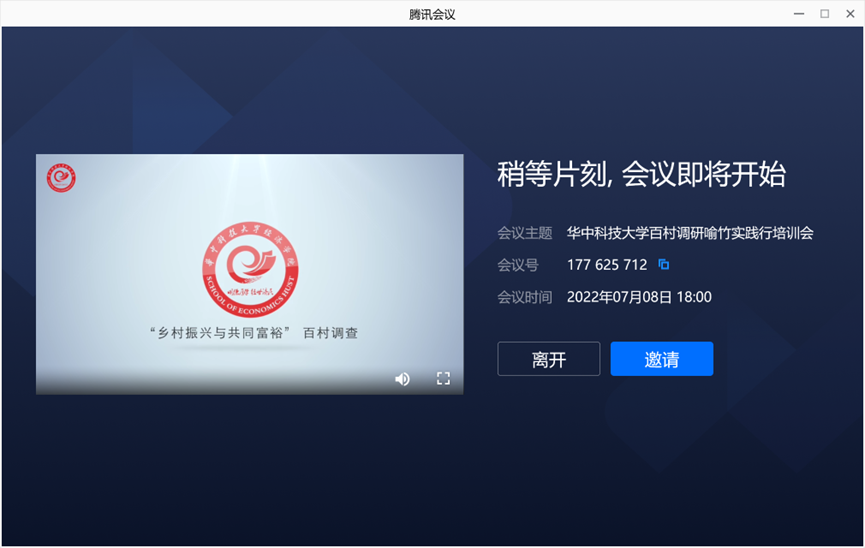This screenshot has height=548, width=865.
Task: Click the blue 邀请 invite button
Action: 661,359
